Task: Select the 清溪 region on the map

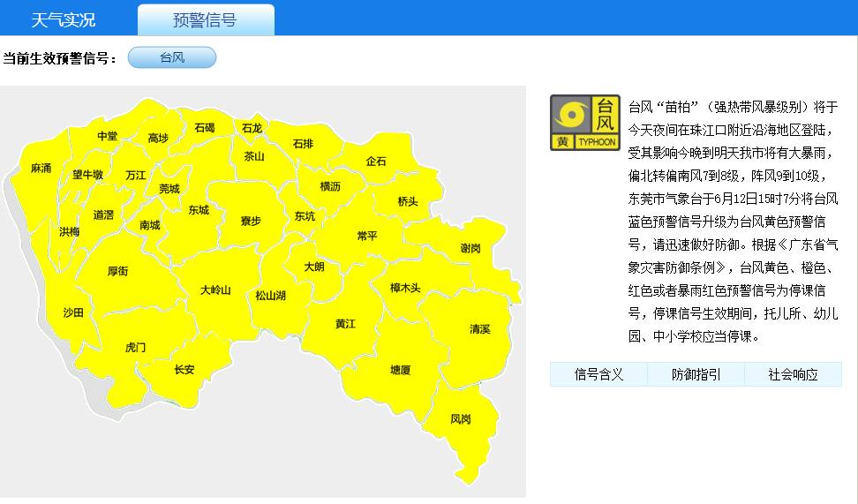Action: pos(479,329)
